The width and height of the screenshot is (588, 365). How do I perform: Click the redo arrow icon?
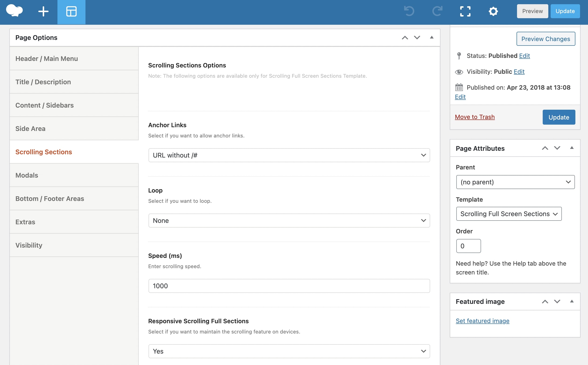point(437,11)
